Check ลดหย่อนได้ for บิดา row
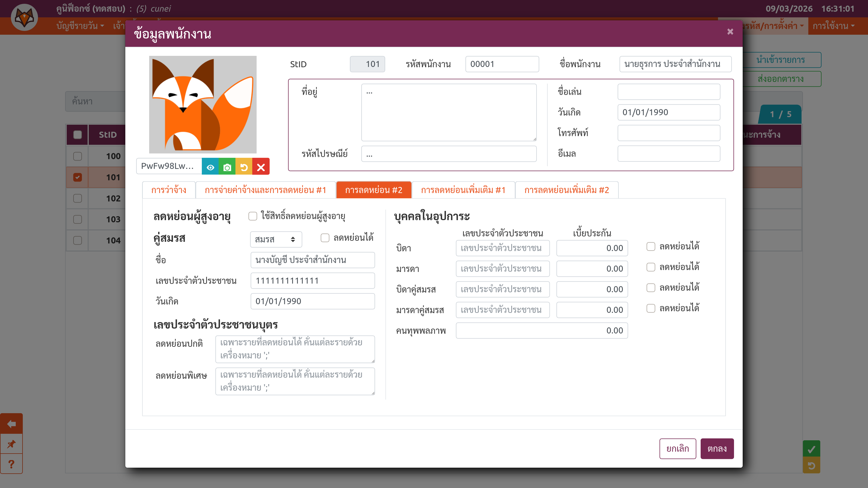Screen dimensions: 868x488 (651, 246)
